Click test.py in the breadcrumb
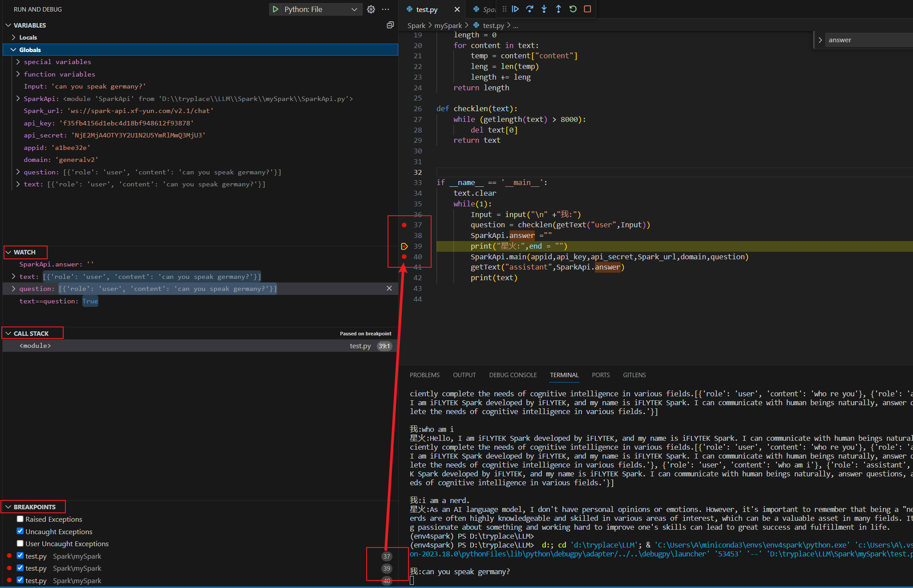The height and width of the screenshot is (588, 913). 493,26
